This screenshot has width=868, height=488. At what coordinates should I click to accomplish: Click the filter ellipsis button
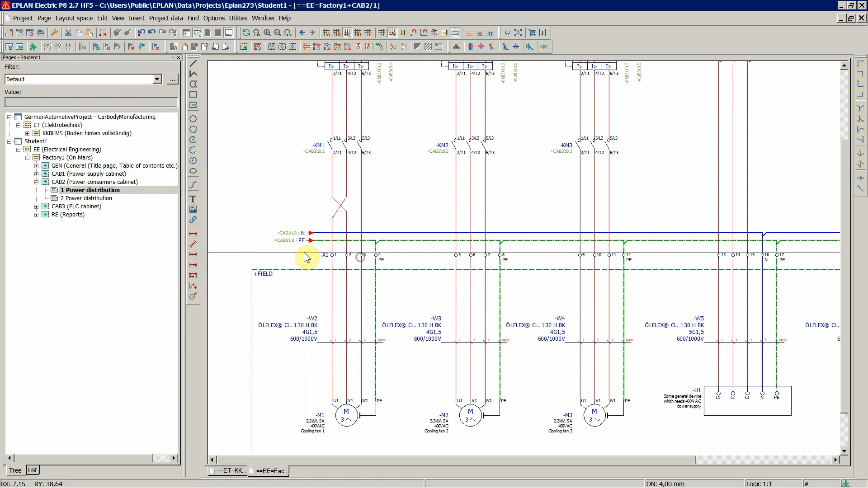172,79
